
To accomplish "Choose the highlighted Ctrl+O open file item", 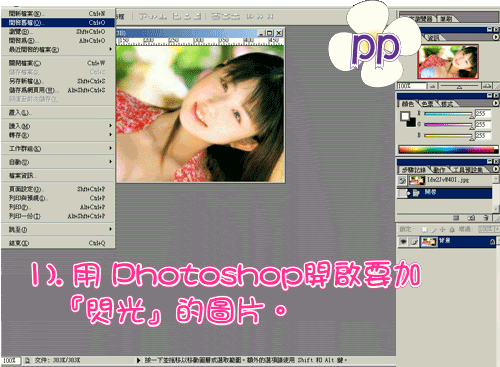I will (58, 23).
